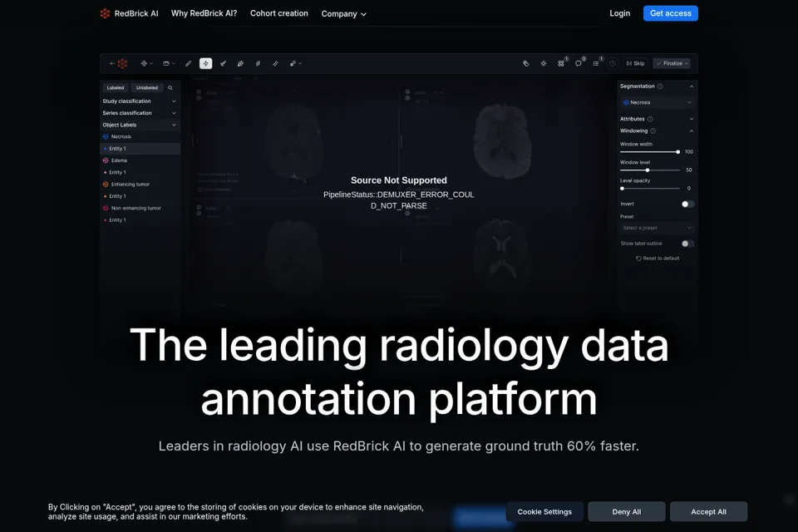Click the Get access button
This screenshot has width=798, height=532.
coord(670,13)
